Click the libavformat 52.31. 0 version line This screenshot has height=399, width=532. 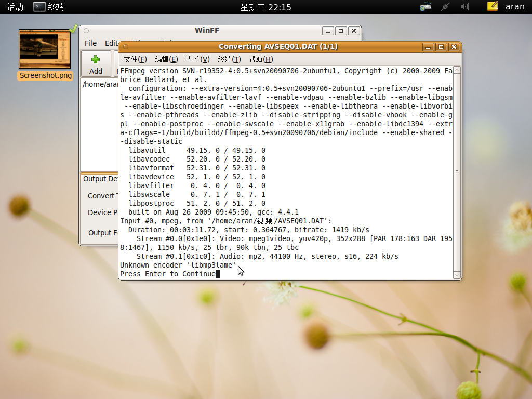[x=197, y=168]
